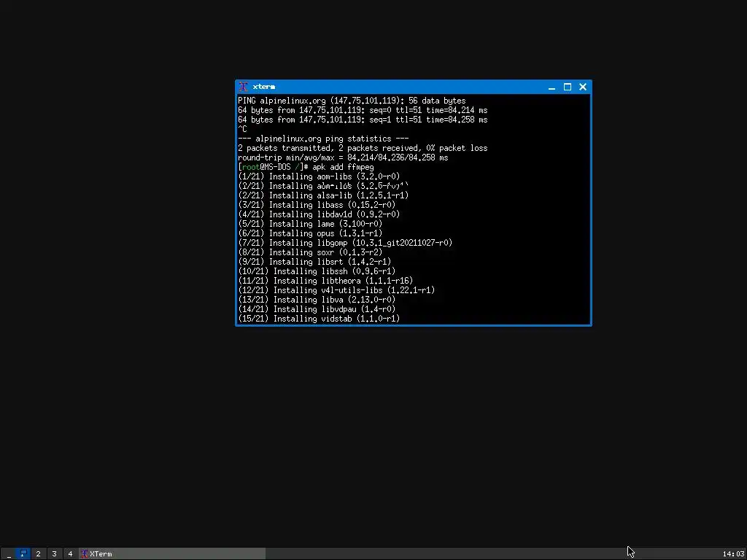Click the 'PING alpinelinux.org' line in the terminal
The width and height of the screenshot is (747, 560).
click(352, 101)
